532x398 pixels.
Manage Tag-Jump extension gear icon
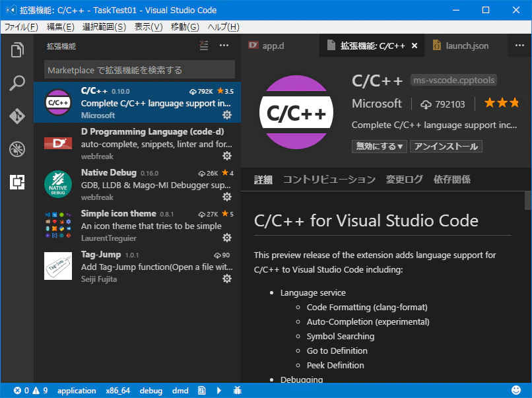pos(227,279)
